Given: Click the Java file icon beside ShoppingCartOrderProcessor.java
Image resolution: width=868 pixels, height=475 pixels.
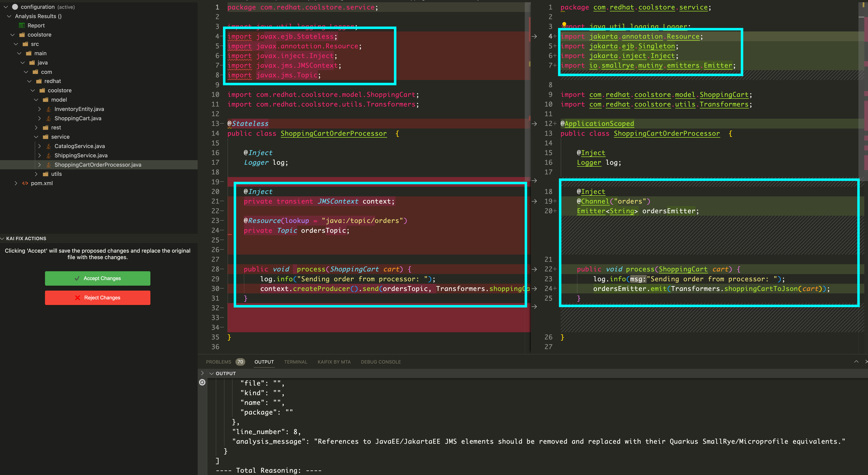Looking at the screenshot, I should click(x=49, y=165).
